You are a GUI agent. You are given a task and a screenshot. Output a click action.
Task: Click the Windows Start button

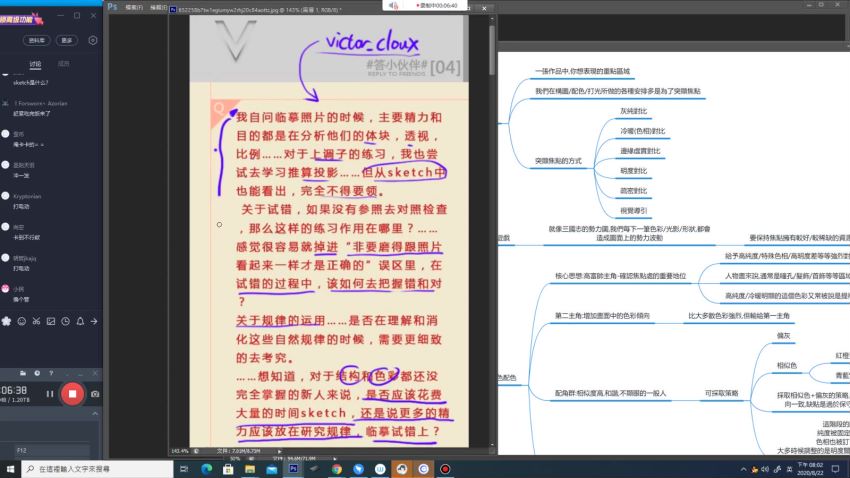click(x=10, y=469)
